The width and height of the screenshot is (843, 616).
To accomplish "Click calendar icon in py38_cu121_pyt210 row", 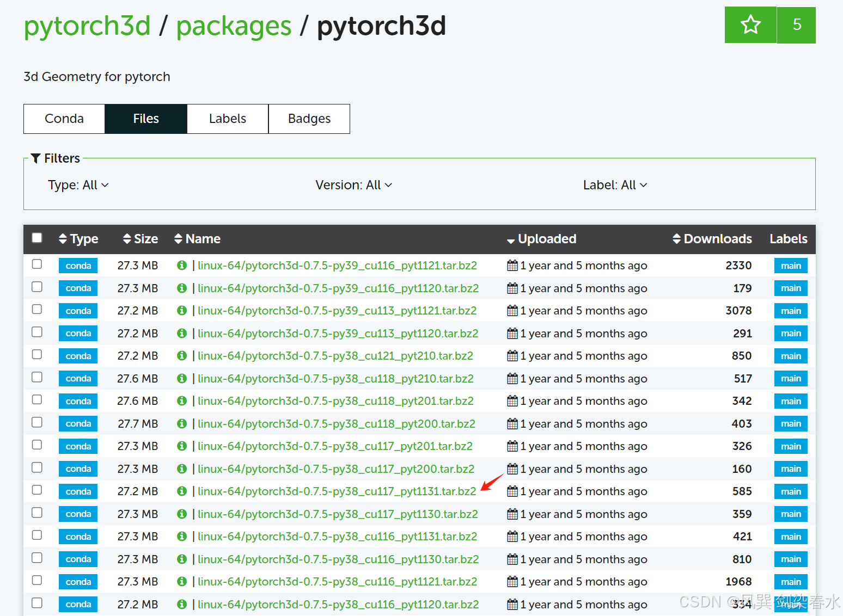I will (512, 356).
